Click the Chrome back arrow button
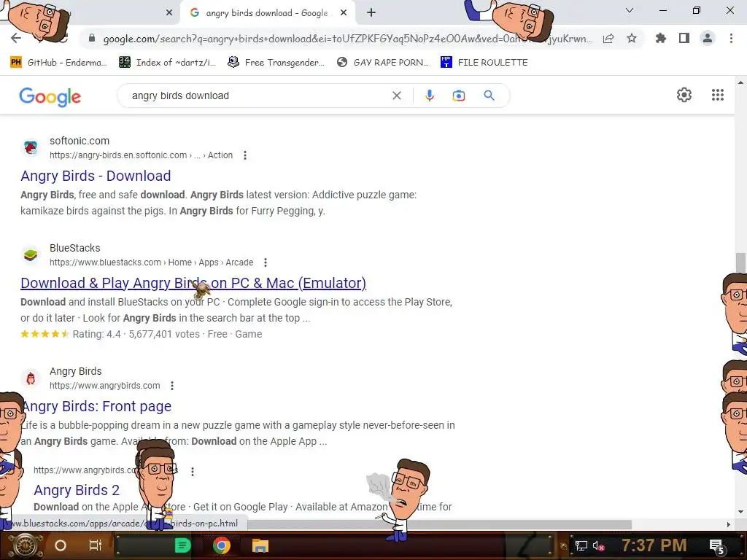Image resolution: width=747 pixels, height=560 pixels. (x=16, y=39)
